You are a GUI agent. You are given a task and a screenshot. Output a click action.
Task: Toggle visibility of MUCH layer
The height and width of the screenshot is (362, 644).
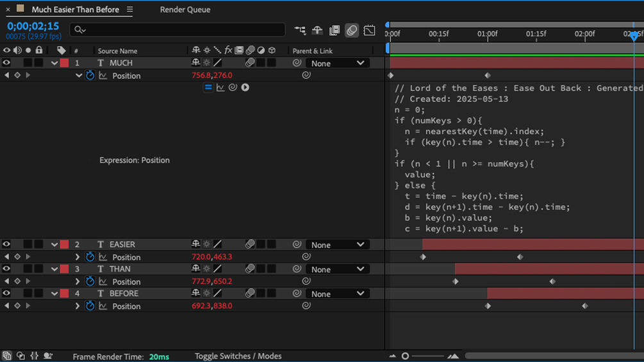pyautogui.click(x=6, y=63)
